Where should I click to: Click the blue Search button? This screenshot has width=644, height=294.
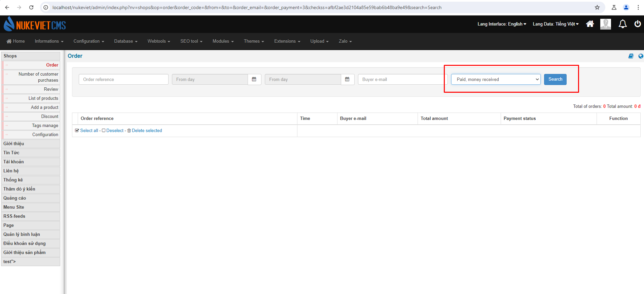(x=555, y=79)
